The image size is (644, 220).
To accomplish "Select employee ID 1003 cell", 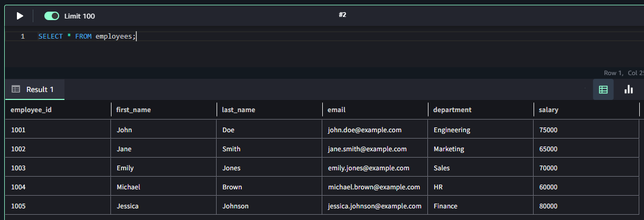I will [18, 168].
